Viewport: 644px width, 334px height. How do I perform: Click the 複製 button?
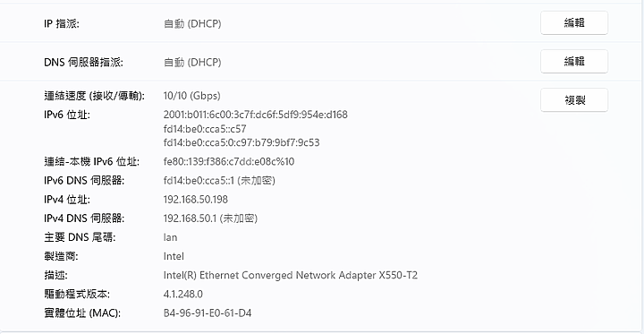(x=573, y=100)
